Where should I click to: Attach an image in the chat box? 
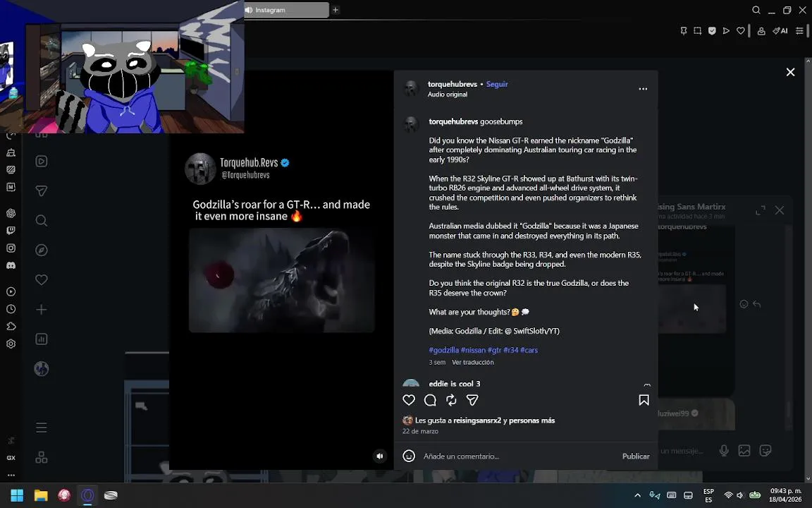click(744, 450)
